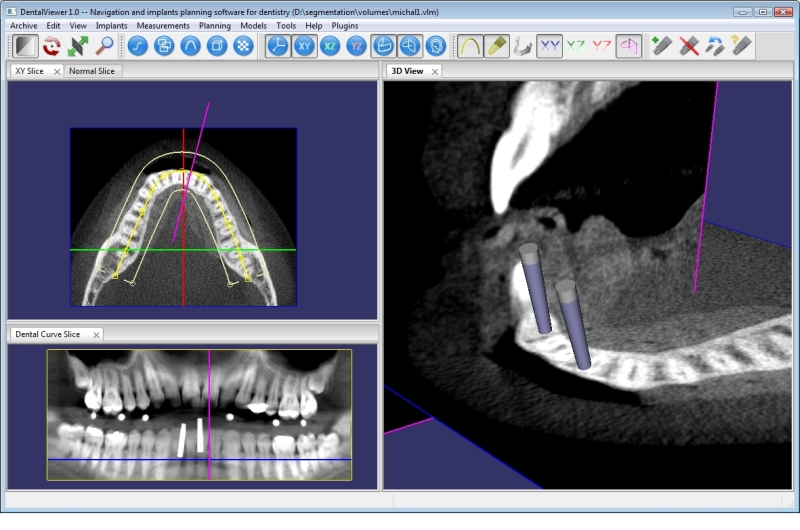Toggle the blue round XZ slice button
800x530 pixels.
331,46
